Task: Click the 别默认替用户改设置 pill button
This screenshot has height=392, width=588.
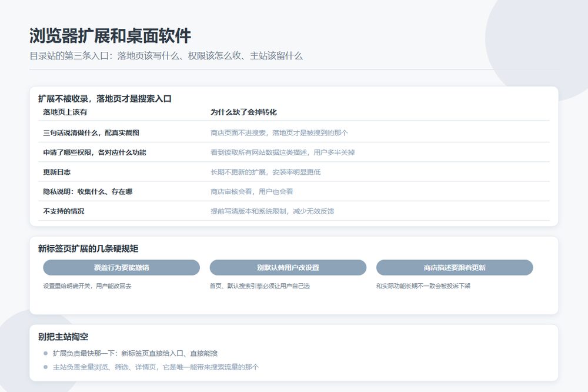Action: (288, 267)
